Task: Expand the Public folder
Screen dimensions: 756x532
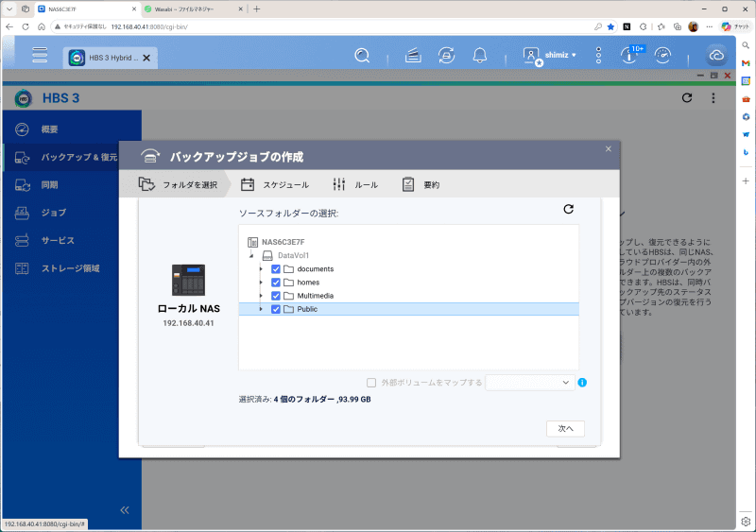Action: tap(261, 309)
